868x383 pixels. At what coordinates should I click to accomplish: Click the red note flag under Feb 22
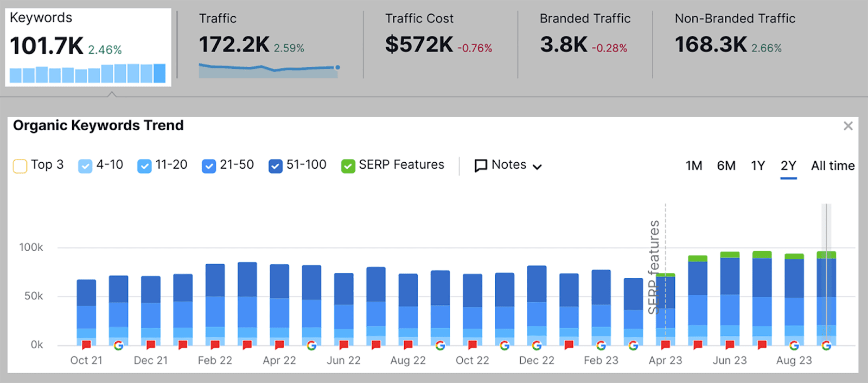coord(215,345)
